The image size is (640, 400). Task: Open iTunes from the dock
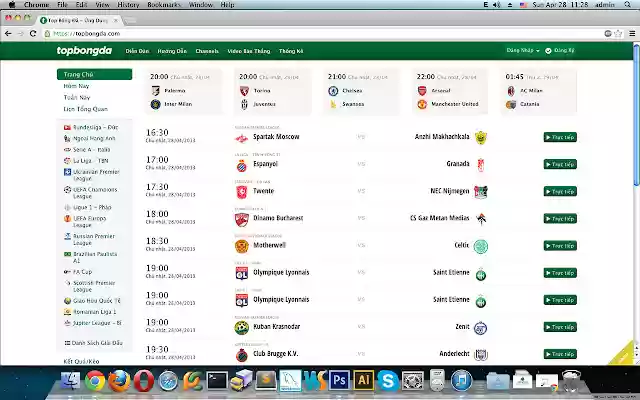pos(462,381)
